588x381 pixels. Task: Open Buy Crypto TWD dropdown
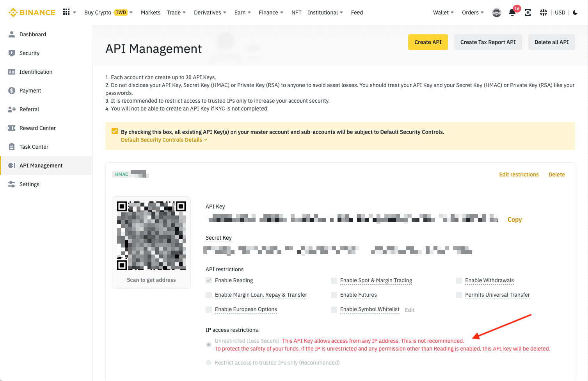point(108,12)
